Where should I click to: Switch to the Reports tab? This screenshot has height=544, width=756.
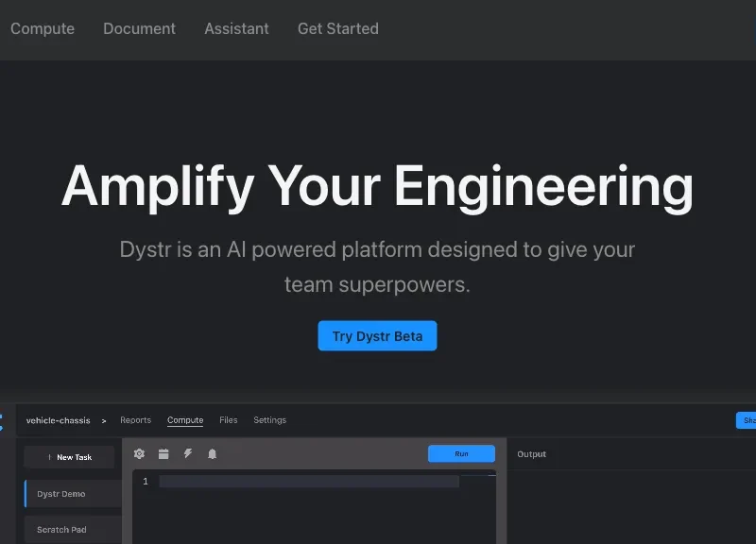(x=135, y=420)
